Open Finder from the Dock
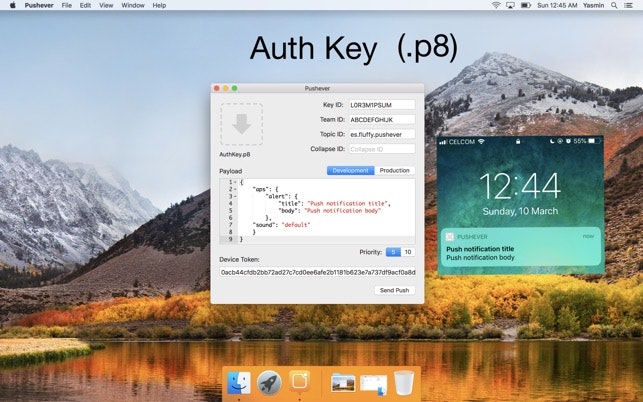Screen dimensions: 643x402 239,383
